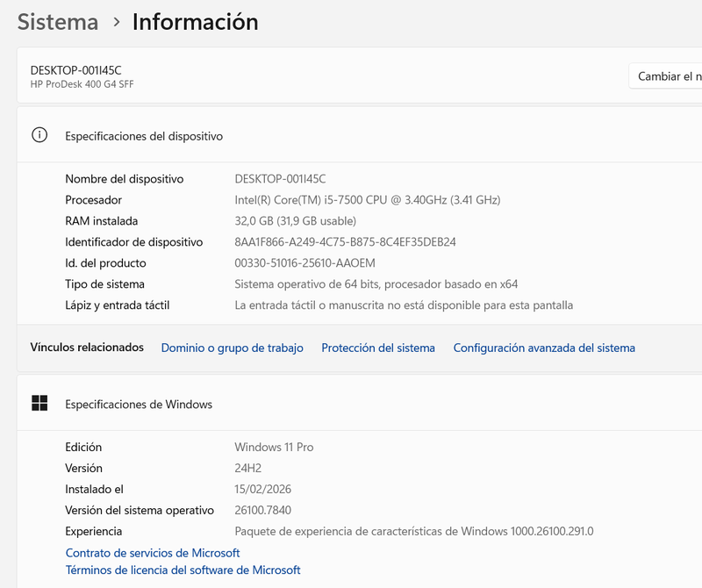The image size is (702, 588).
Task: Go back to Sistema breadcrumb
Action: pyautogui.click(x=58, y=22)
